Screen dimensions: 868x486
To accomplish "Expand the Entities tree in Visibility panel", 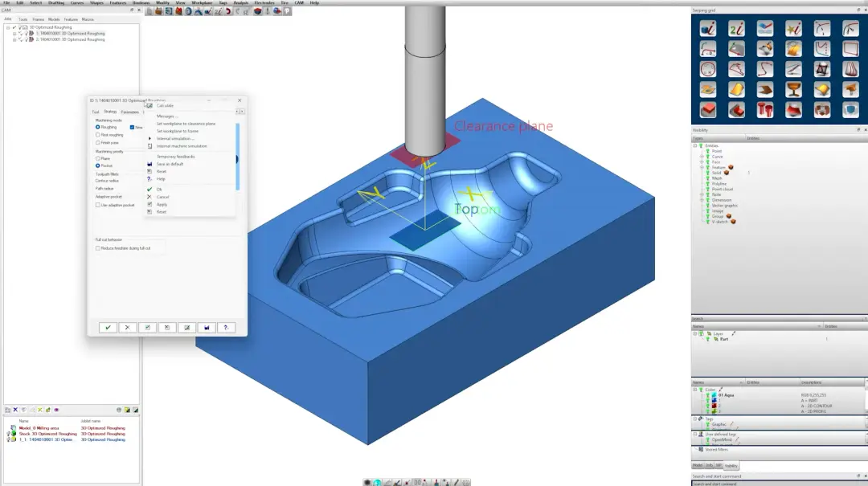I will click(x=695, y=145).
